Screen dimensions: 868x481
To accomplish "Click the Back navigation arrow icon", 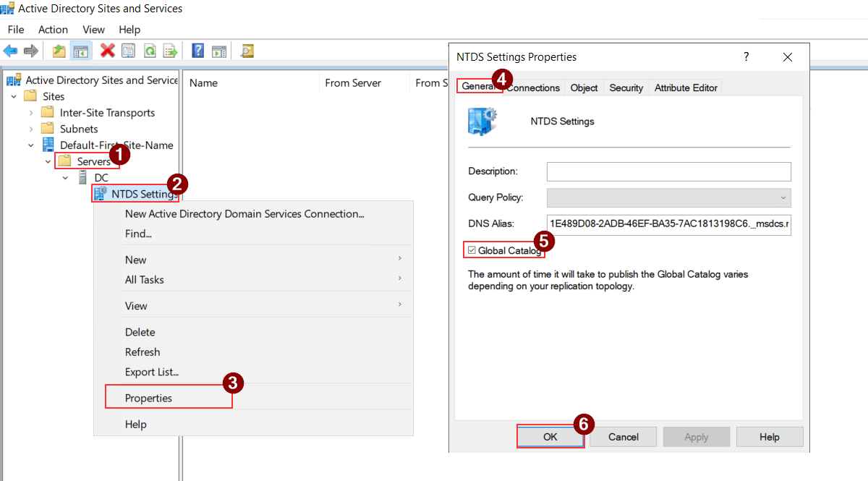I will (x=10, y=51).
